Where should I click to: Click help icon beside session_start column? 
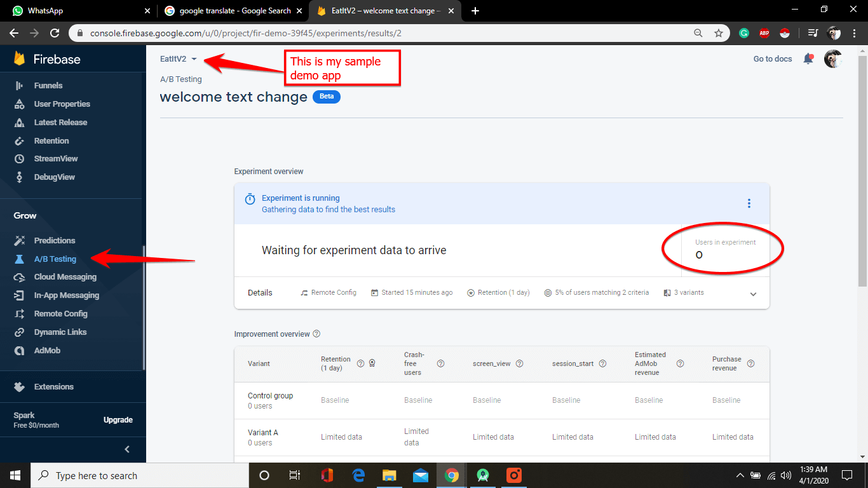point(602,363)
